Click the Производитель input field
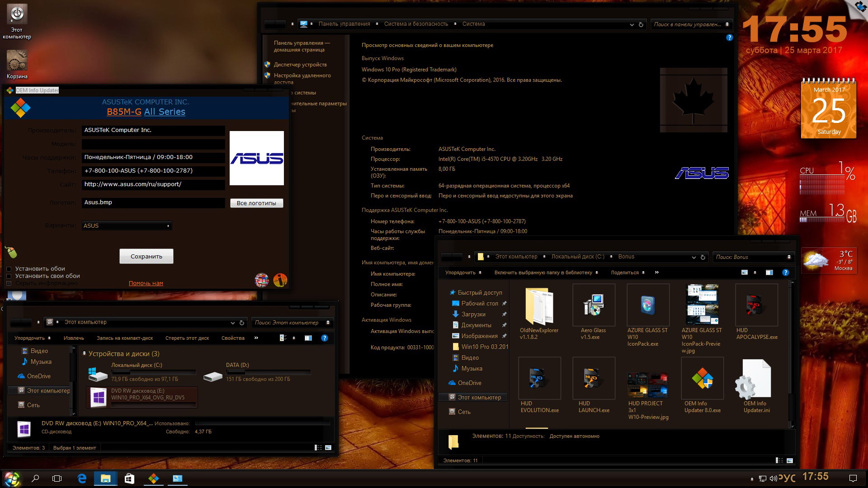 coord(153,130)
